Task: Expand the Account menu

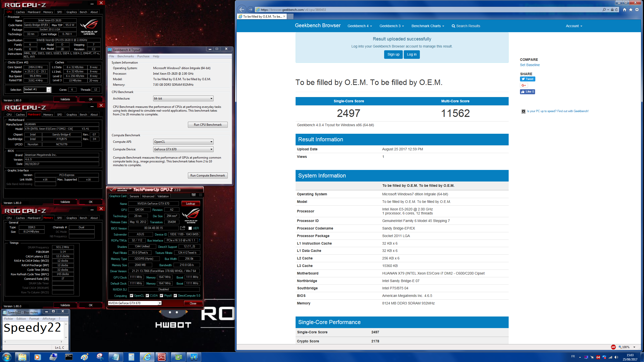Action: click(574, 26)
